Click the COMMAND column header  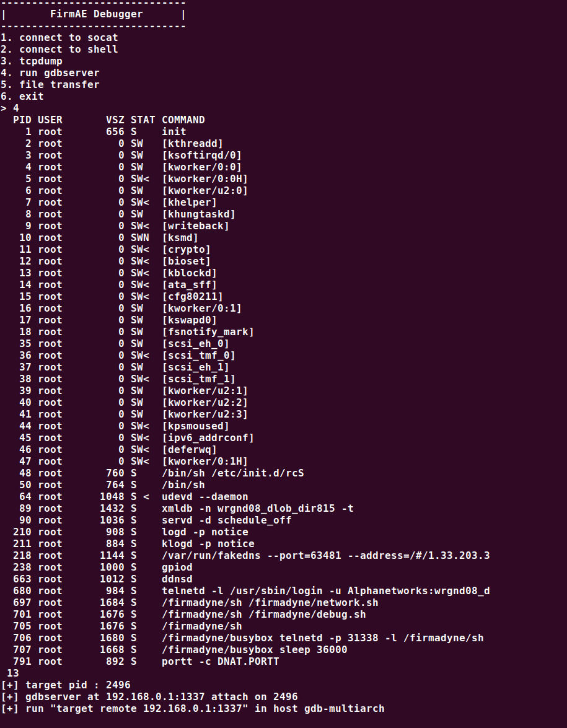tap(183, 120)
